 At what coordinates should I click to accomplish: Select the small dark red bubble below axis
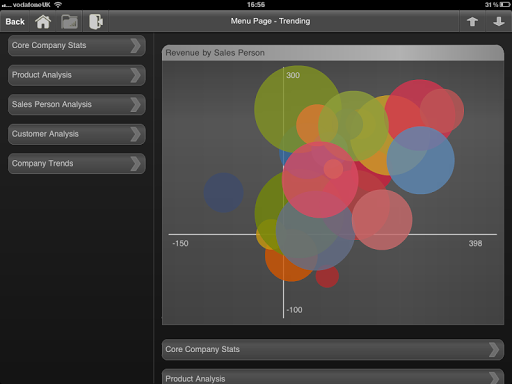pos(327,276)
